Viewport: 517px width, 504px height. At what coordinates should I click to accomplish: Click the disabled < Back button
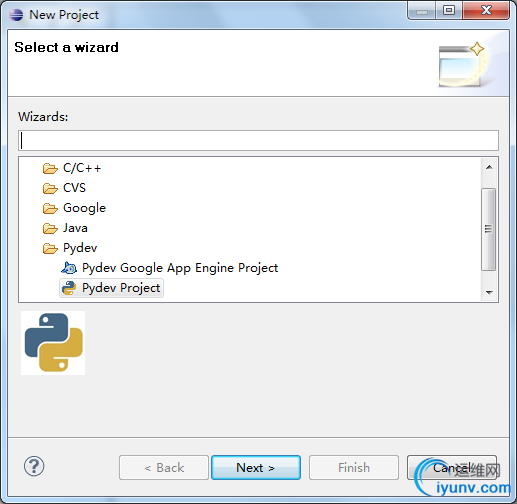point(164,468)
